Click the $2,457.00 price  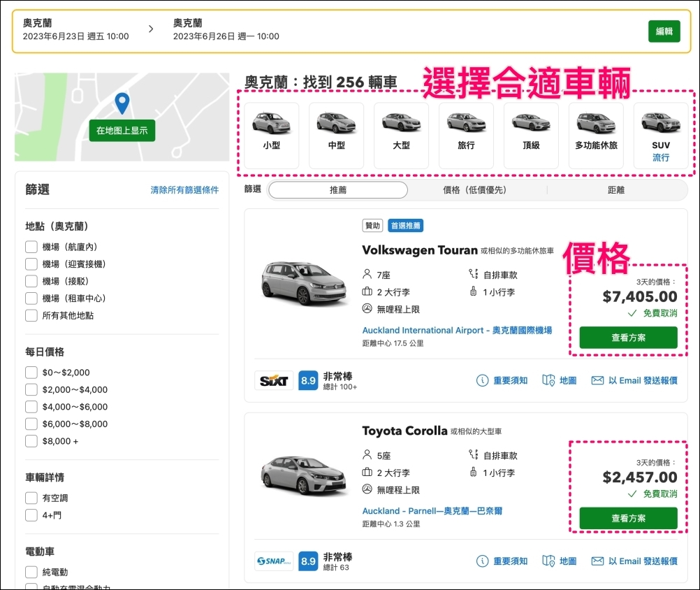pyautogui.click(x=640, y=477)
